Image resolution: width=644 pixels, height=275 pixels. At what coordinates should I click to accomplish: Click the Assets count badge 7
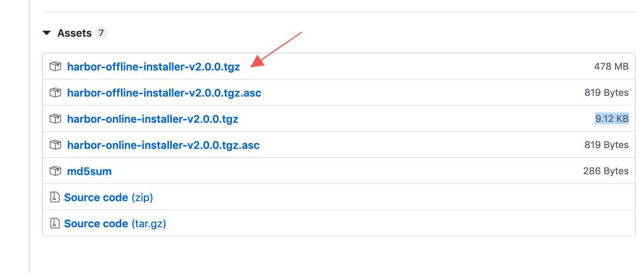[x=101, y=33]
